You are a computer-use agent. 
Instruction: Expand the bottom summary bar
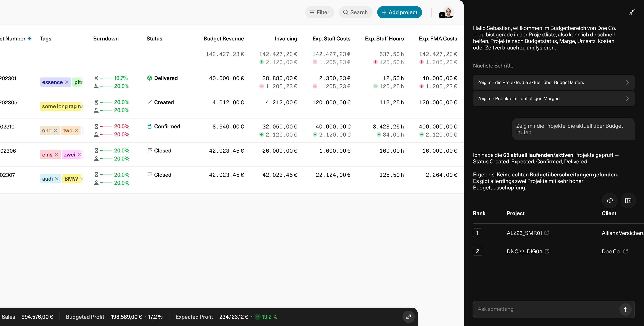coord(408,317)
